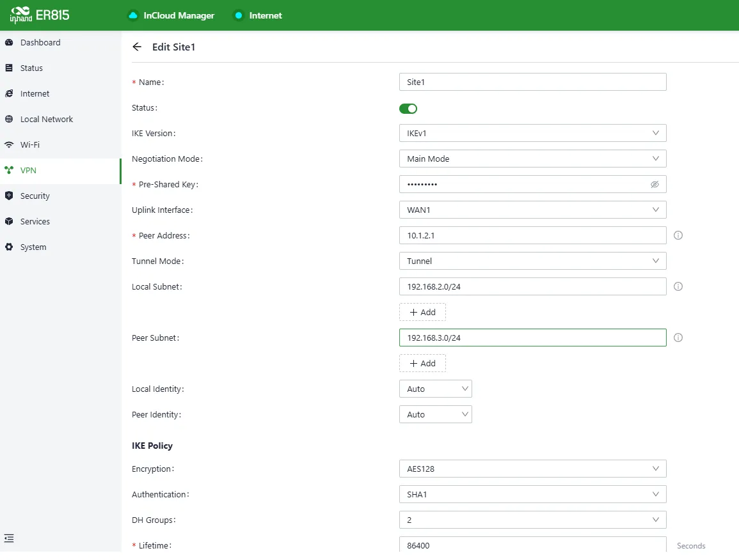Viewport: 739px width, 560px height.
Task: Show info tooltip for Peer Address
Action: pos(678,235)
